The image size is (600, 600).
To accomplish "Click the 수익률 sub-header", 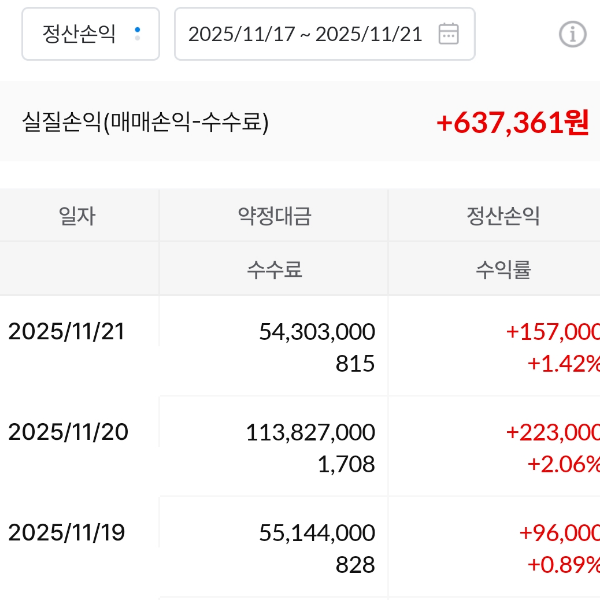I will point(503,269).
